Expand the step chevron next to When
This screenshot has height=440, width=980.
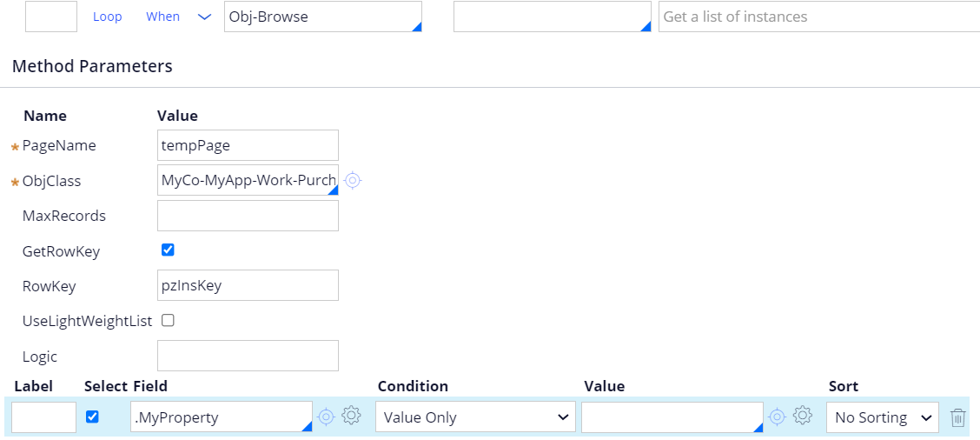[x=204, y=17]
